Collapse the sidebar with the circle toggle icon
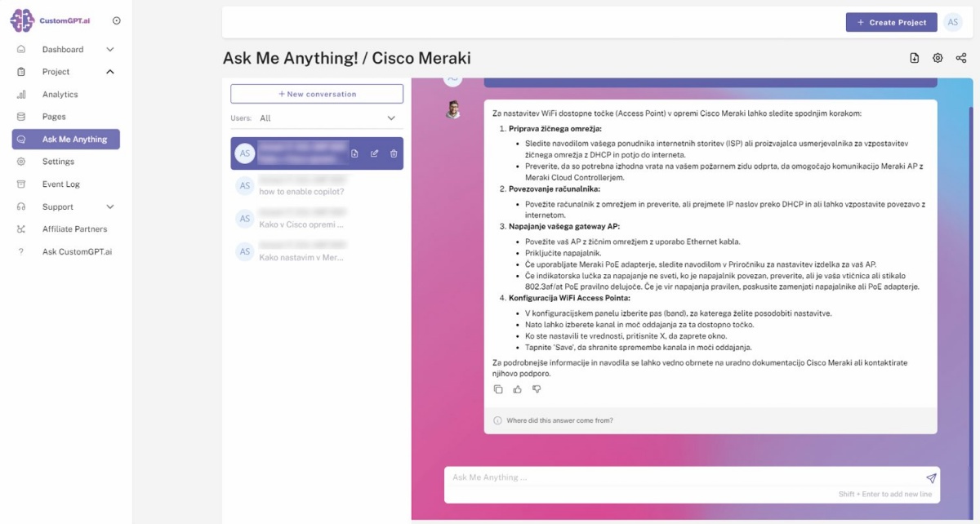The height and width of the screenshot is (524, 980). pyautogui.click(x=116, y=20)
